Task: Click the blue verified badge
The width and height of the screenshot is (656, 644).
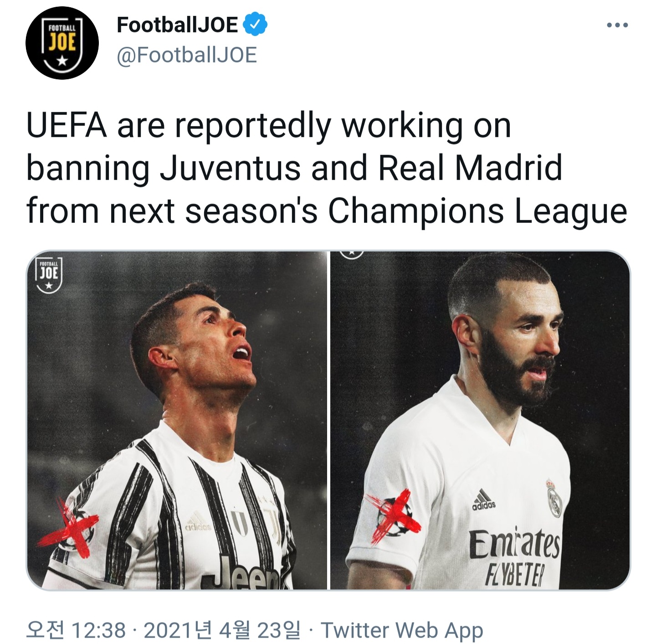Action: [x=256, y=25]
